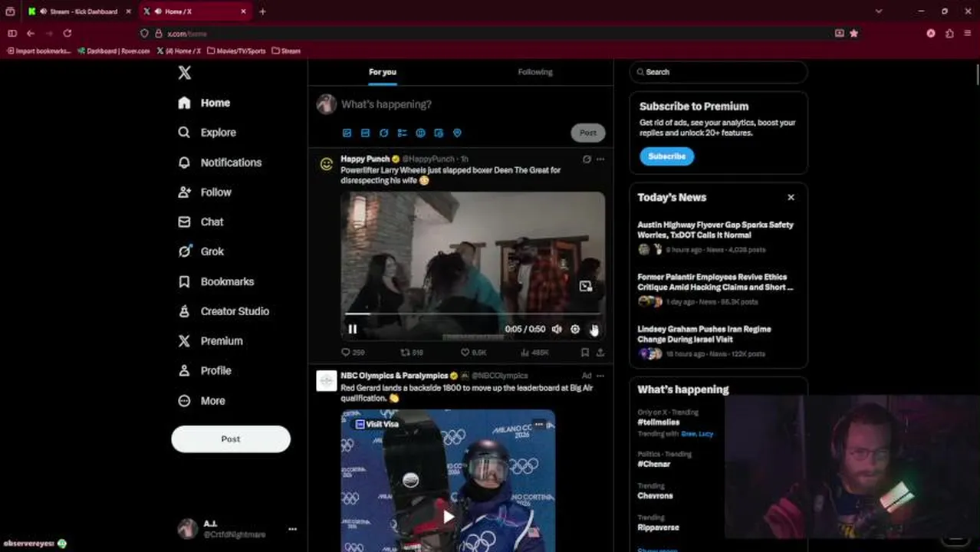Play the NBC Olympics video
Viewport: 980px width, 552px height.
coord(449,517)
